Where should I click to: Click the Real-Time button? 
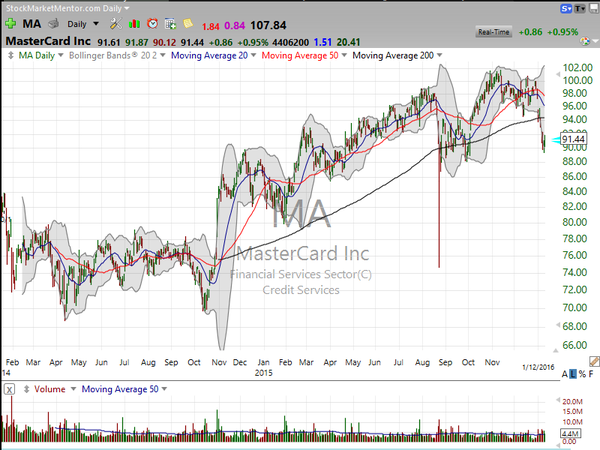click(x=493, y=32)
